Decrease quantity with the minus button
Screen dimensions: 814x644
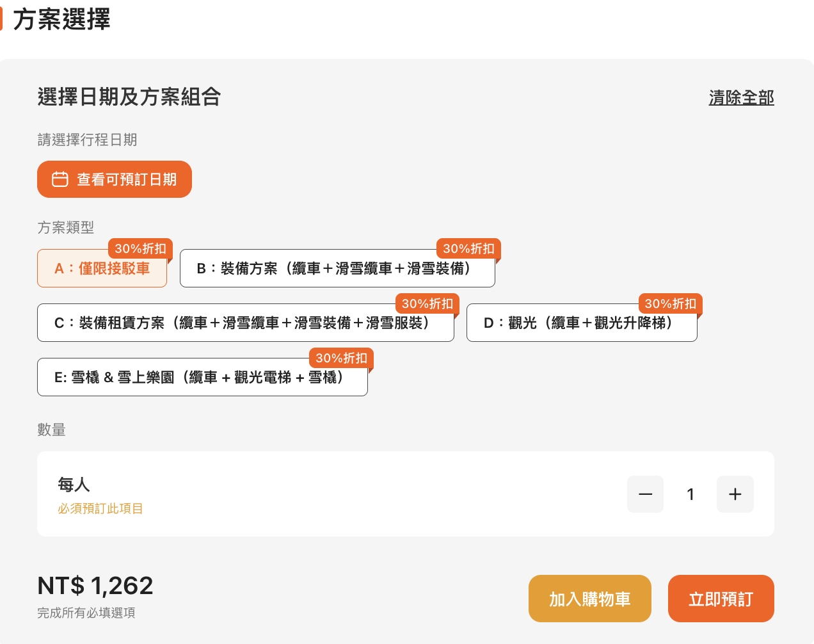tap(645, 494)
